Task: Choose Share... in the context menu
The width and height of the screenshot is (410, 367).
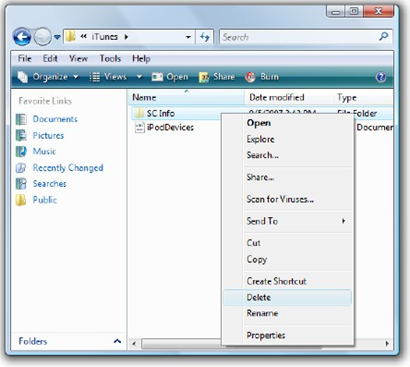Action: coord(288,177)
